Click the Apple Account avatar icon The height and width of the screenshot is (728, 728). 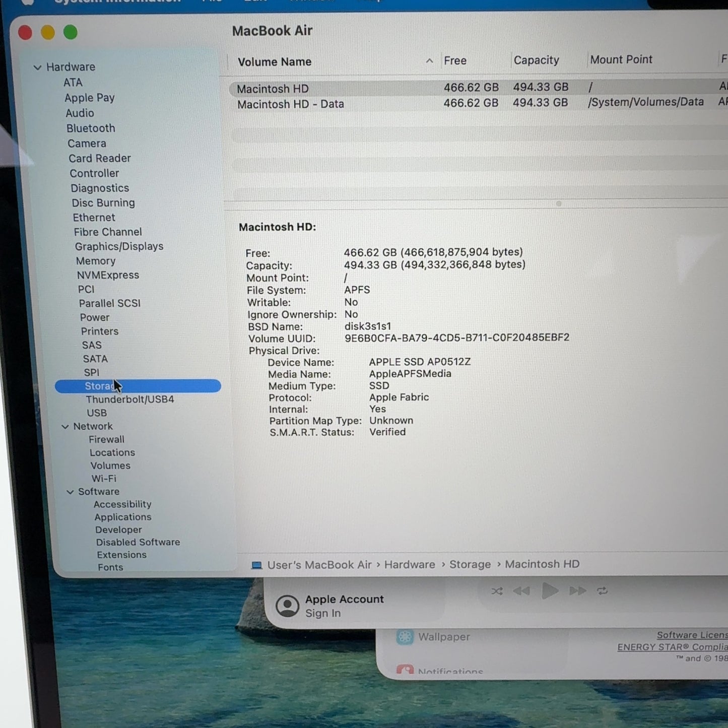pos(288,607)
